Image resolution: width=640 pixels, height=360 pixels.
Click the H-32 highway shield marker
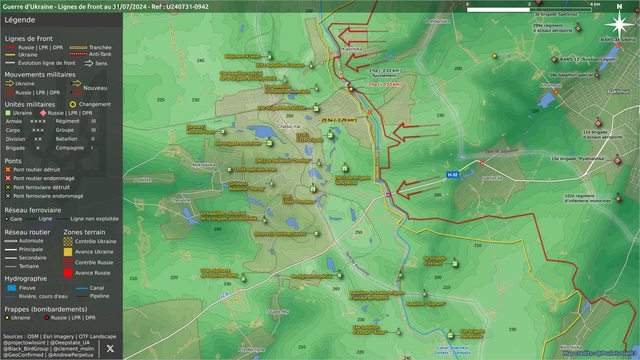coord(452,175)
